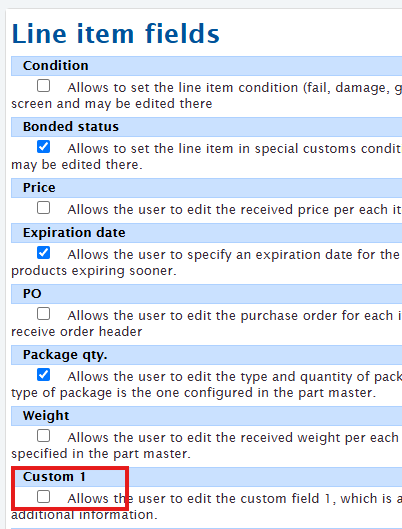Screen dimensions: 402x529
Task: Uncheck the Bonded status checkbox
Action: click(44, 147)
